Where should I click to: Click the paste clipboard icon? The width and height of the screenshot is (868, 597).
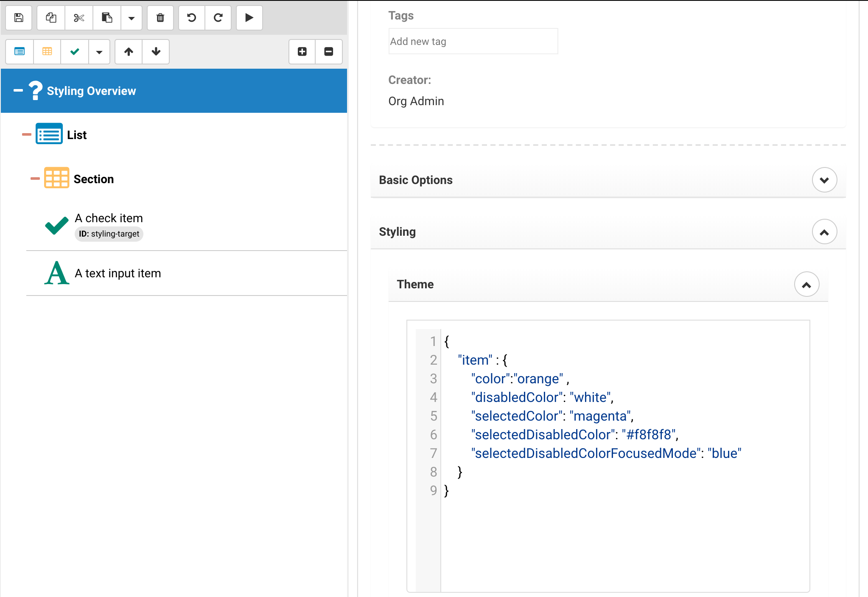click(x=107, y=18)
